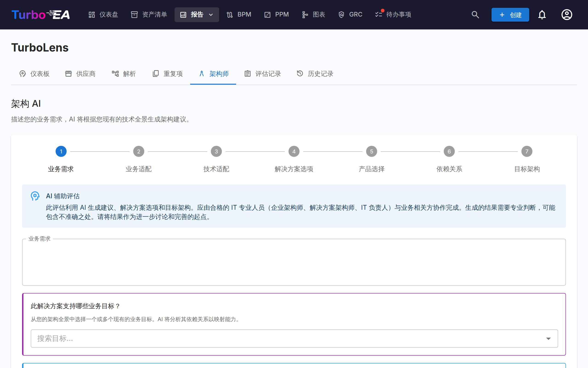Image resolution: width=588 pixels, height=368 pixels.
Task: Click step 7 circle 目标架构
Action: click(527, 151)
